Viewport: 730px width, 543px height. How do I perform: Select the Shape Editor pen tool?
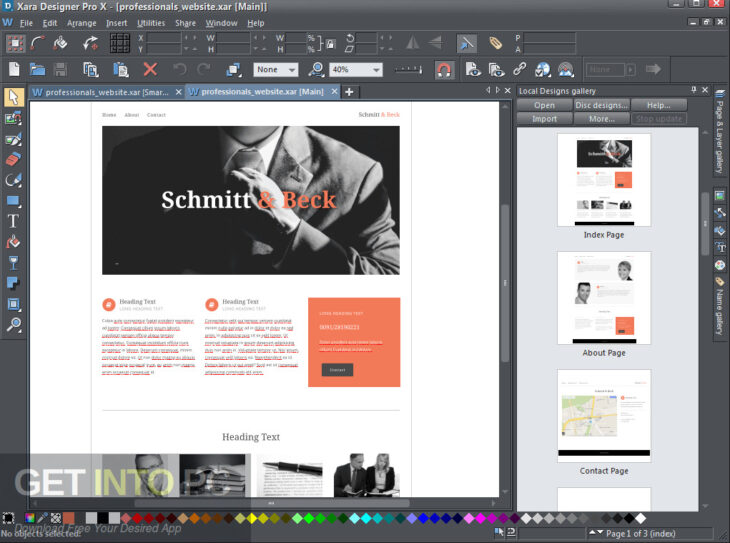pyautogui.click(x=13, y=180)
